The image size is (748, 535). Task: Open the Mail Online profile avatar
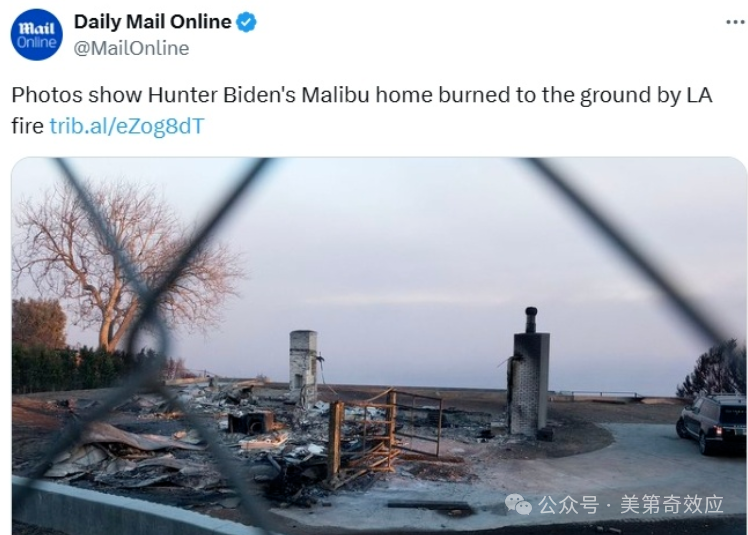coord(37,34)
